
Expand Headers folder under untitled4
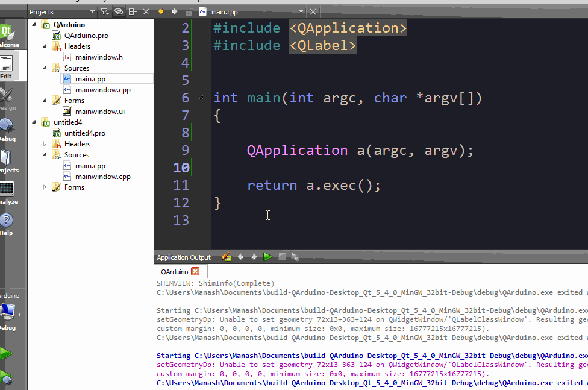point(45,144)
